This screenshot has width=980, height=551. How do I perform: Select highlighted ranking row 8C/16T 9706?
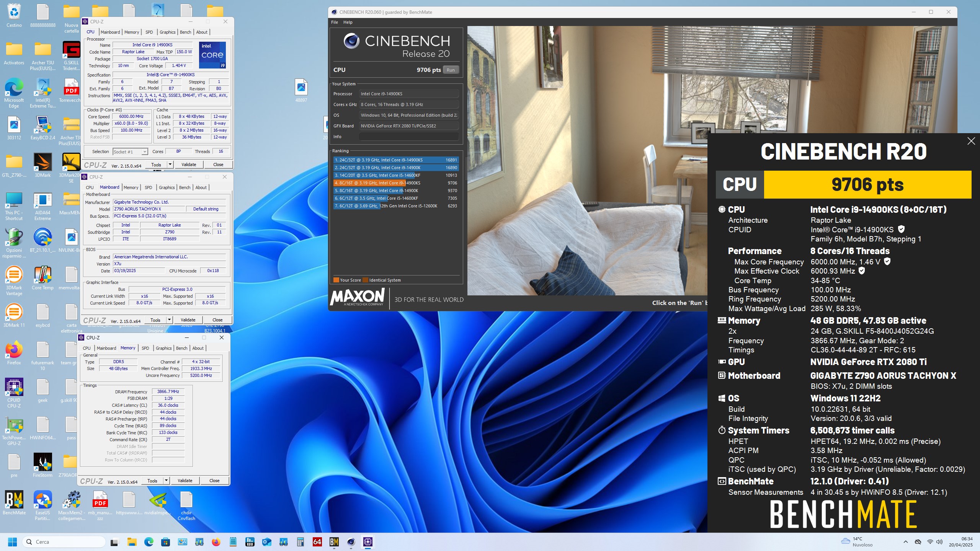[x=396, y=183]
